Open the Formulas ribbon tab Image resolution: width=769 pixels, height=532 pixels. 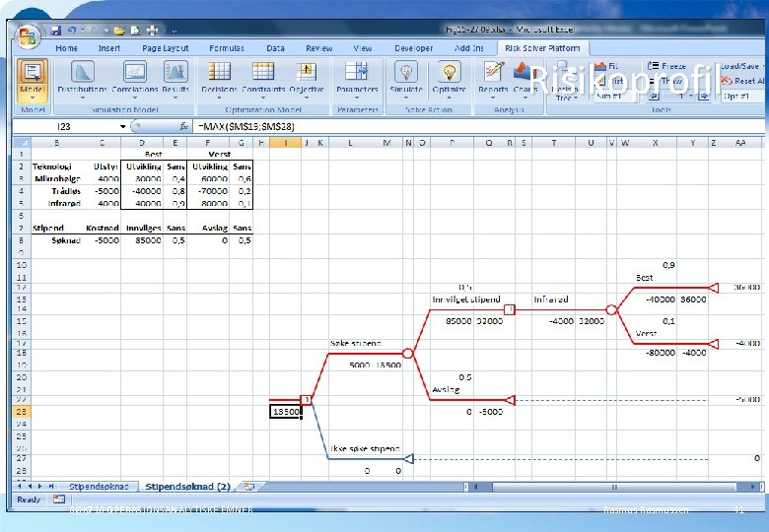tap(226, 48)
